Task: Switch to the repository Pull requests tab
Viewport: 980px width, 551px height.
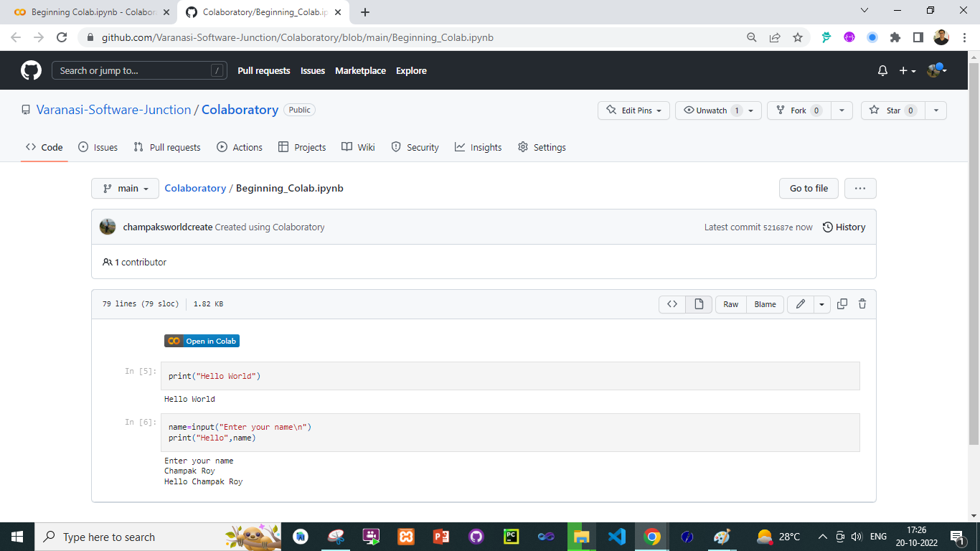Action: tap(167, 147)
